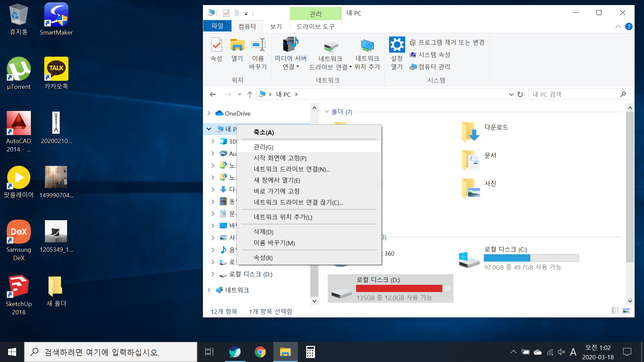Launch Chrome from the taskbar

[260, 352]
